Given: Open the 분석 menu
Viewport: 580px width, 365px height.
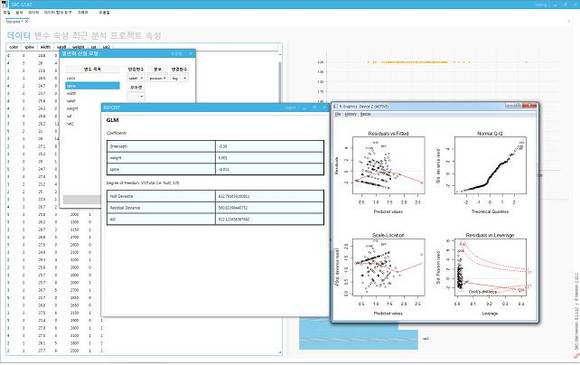Looking at the screenshot, I should click(19, 13).
